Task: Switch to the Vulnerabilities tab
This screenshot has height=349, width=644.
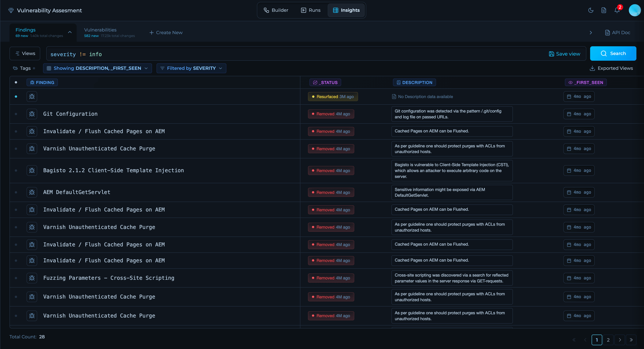Action: coord(100,30)
